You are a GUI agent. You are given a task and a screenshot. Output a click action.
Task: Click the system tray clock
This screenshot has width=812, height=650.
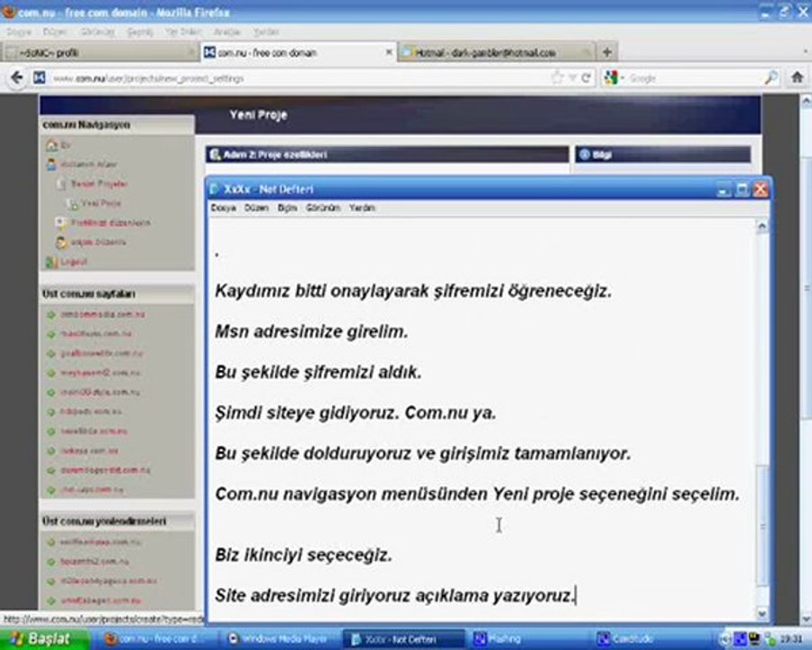coord(791,639)
